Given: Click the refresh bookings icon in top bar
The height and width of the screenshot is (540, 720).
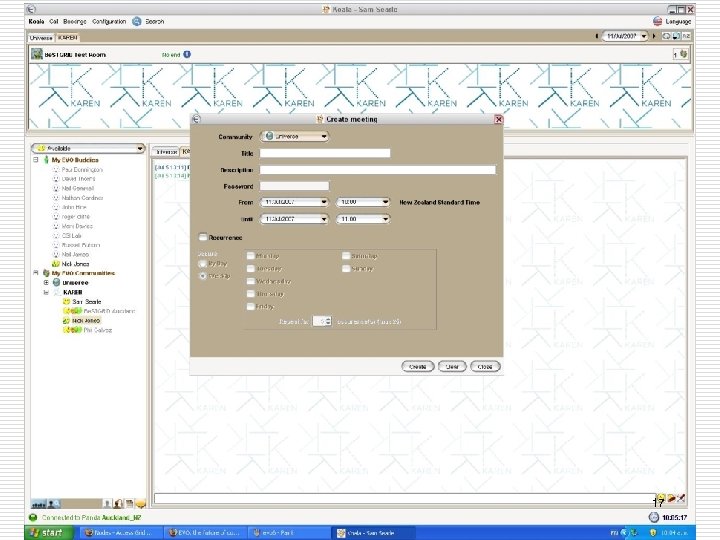Looking at the screenshot, I should [666, 36].
